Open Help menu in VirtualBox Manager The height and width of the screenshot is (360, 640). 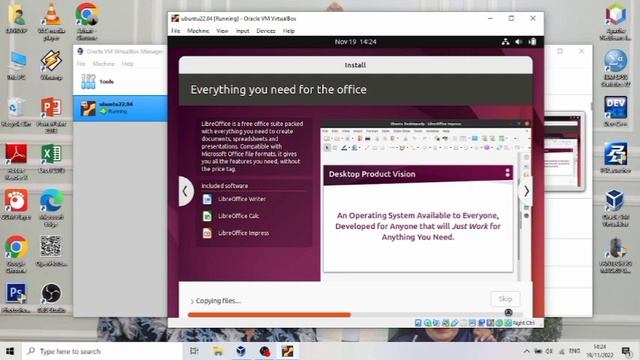click(x=128, y=64)
